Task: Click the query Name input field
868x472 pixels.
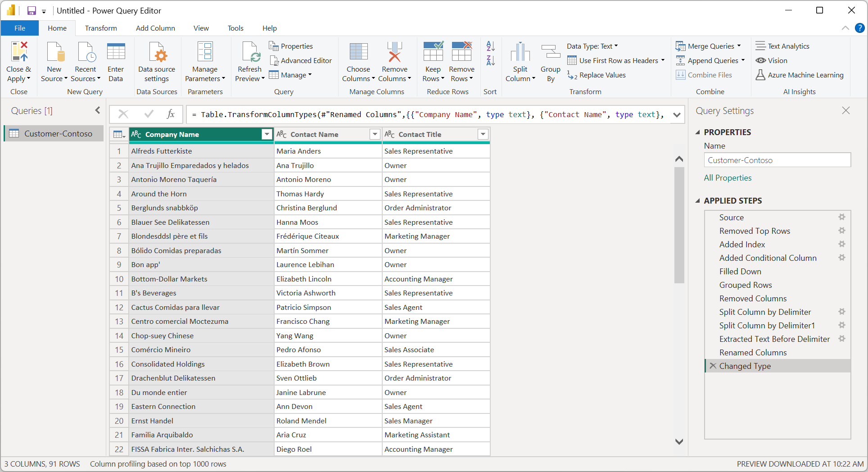Action: 777,160
